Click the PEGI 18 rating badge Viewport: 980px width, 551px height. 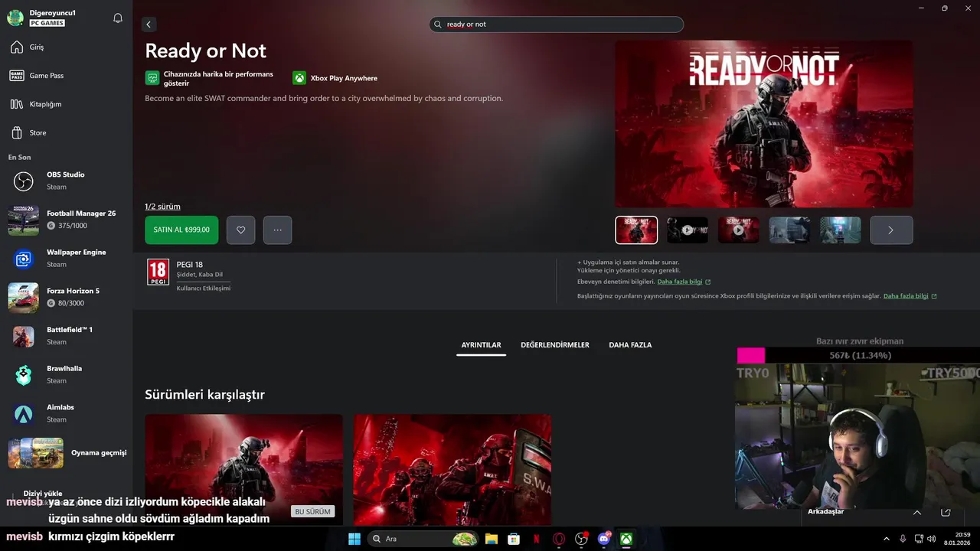tap(158, 272)
